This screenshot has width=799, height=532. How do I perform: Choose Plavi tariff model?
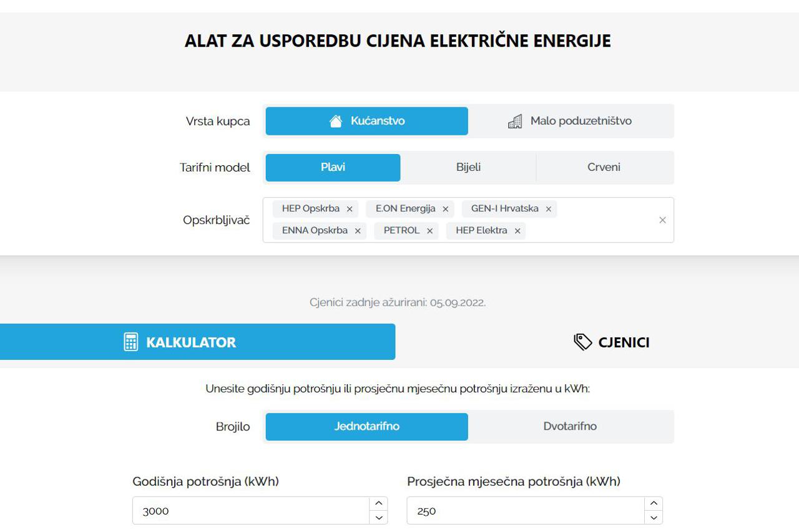click(x=333, y=167)
